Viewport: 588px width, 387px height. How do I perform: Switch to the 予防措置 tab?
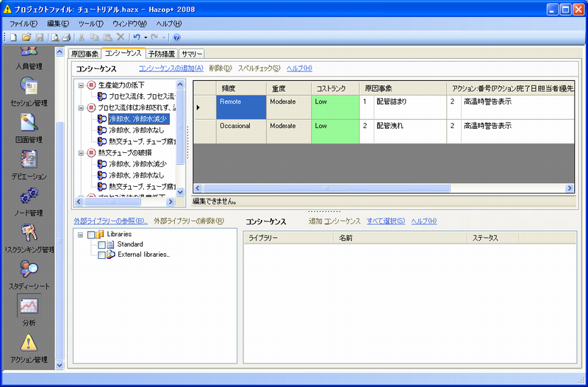[162, 54]
